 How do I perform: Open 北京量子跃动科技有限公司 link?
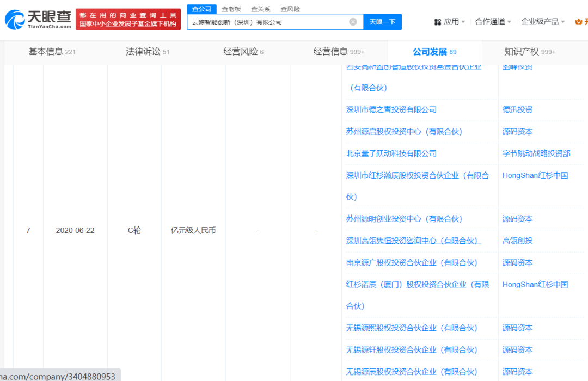point(391,153)
